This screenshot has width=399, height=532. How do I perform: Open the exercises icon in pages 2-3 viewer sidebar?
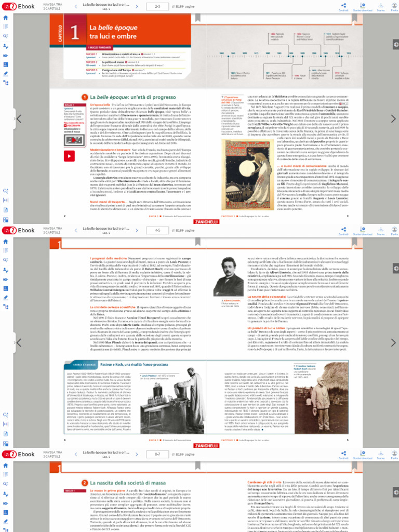5,64
